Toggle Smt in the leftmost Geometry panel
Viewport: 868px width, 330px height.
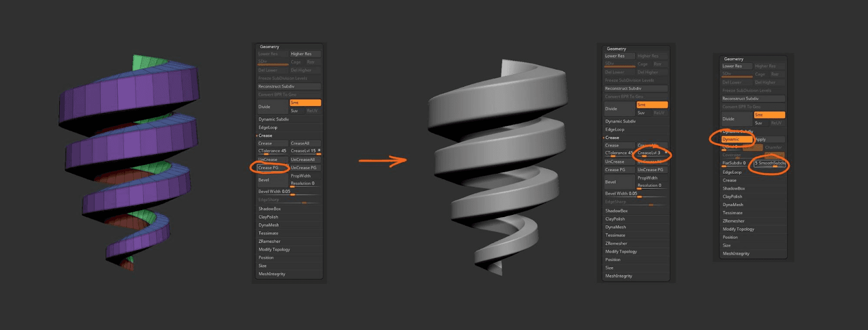coord(305,103)
